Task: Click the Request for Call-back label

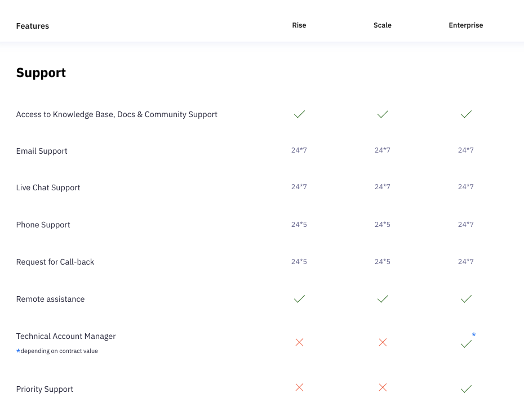Action: (x=55, y=262)
